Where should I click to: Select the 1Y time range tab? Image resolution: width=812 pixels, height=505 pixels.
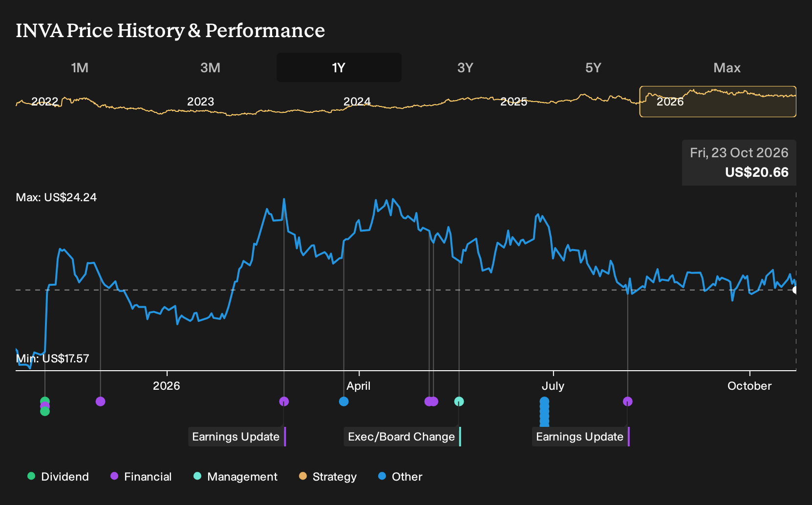[339, 67]
